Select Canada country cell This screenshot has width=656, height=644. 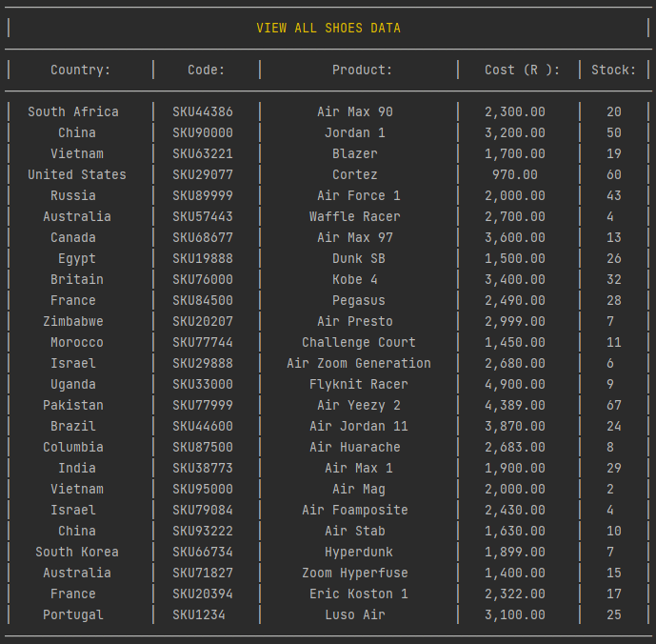point(73,237)
